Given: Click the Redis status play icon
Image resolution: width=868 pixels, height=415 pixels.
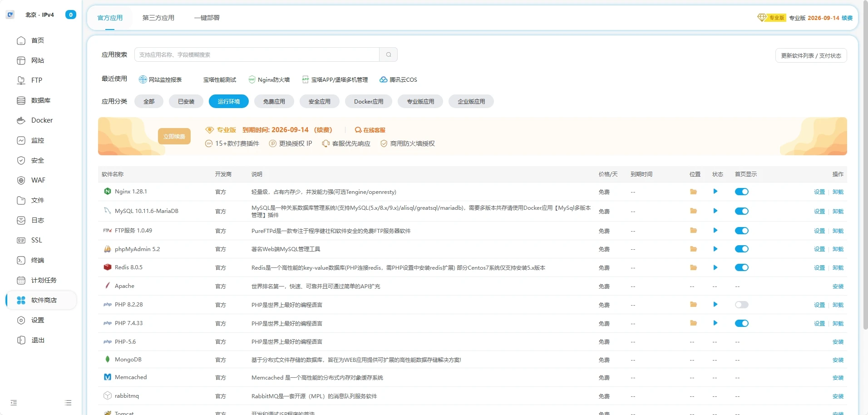Looking at the screenshot, I should [x=715, y=267].
